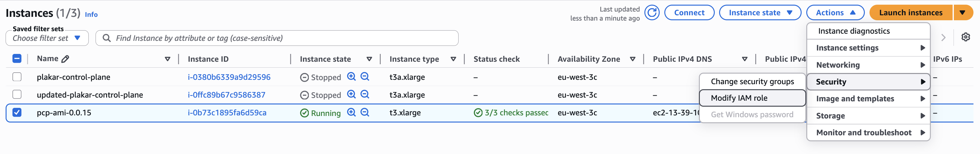Image resolution: width=980 pixels, height=154 pixels.
Task: Check the updated-plakar-control-plane row checkbox
Action: pyautogui.click(x=17, y=94)
